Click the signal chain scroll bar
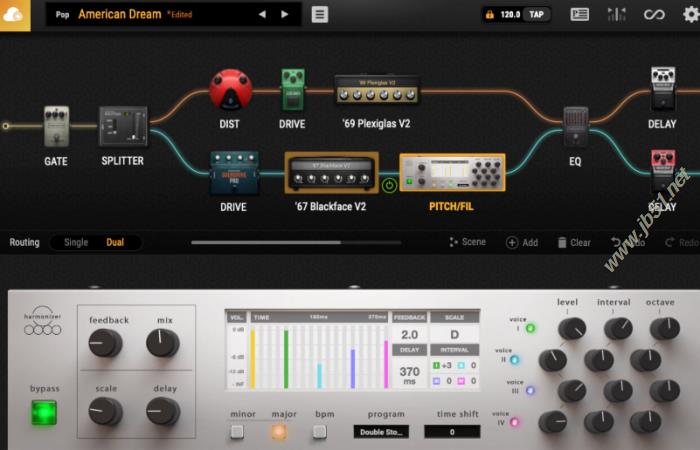Screen dimensions: 700x450 click(x=296, y=243)
